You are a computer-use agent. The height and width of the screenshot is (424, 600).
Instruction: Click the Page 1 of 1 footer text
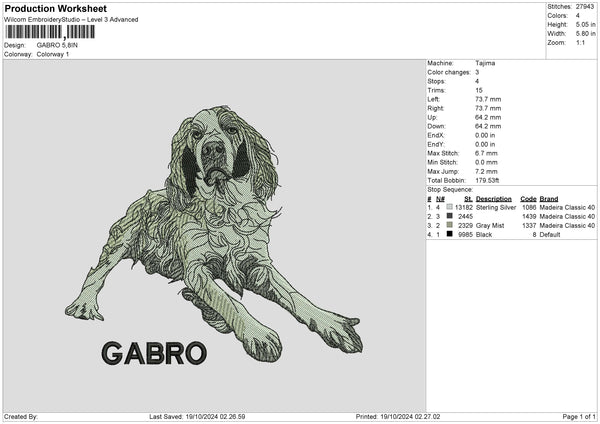(x=574, y=416)
